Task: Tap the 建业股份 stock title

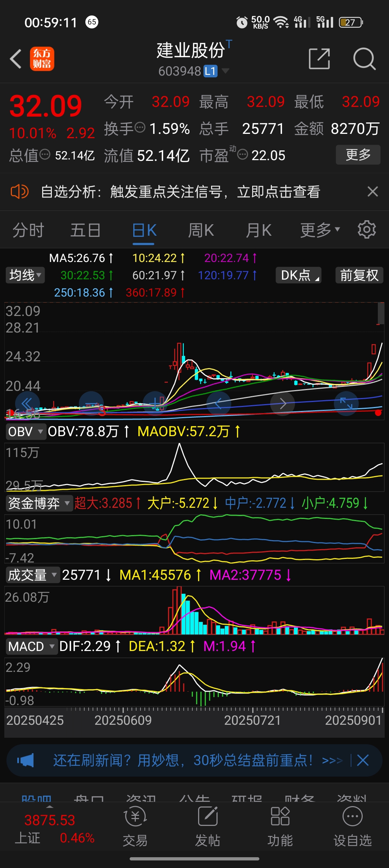Action: tap(191, 50)
